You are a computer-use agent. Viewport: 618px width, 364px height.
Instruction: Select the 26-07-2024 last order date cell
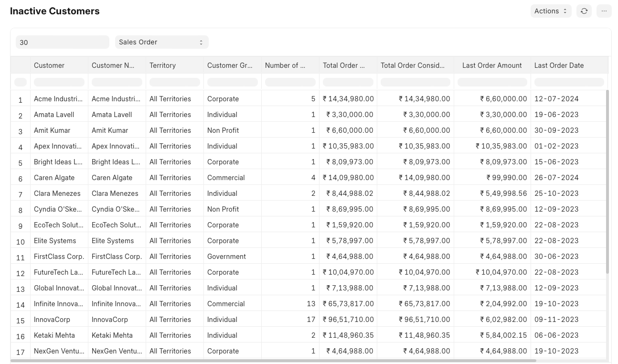pyautogui.click(x=556, y=178)
